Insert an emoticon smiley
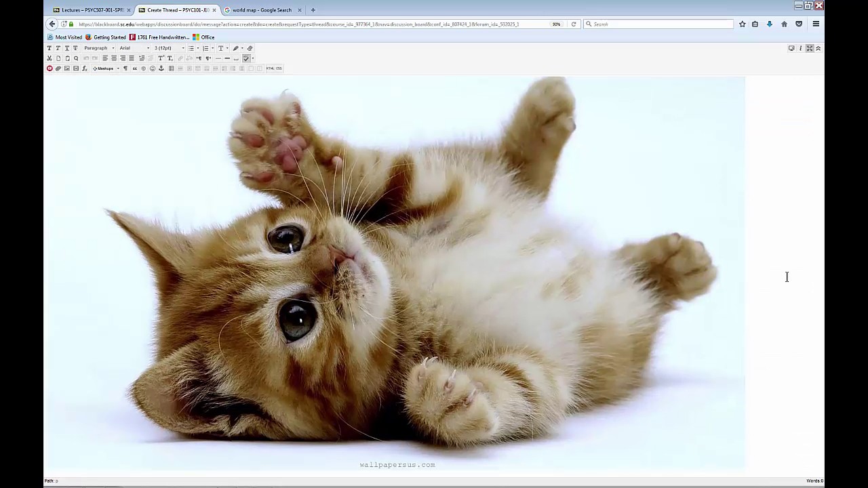The height and width of the screenshot is (488, 868). coord(152,68)
